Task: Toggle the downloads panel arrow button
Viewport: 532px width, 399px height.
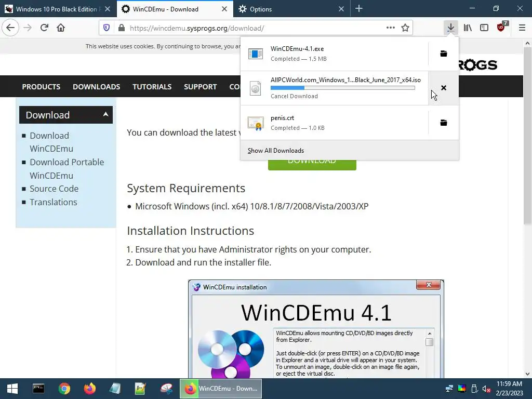Action: click(450, 28)
